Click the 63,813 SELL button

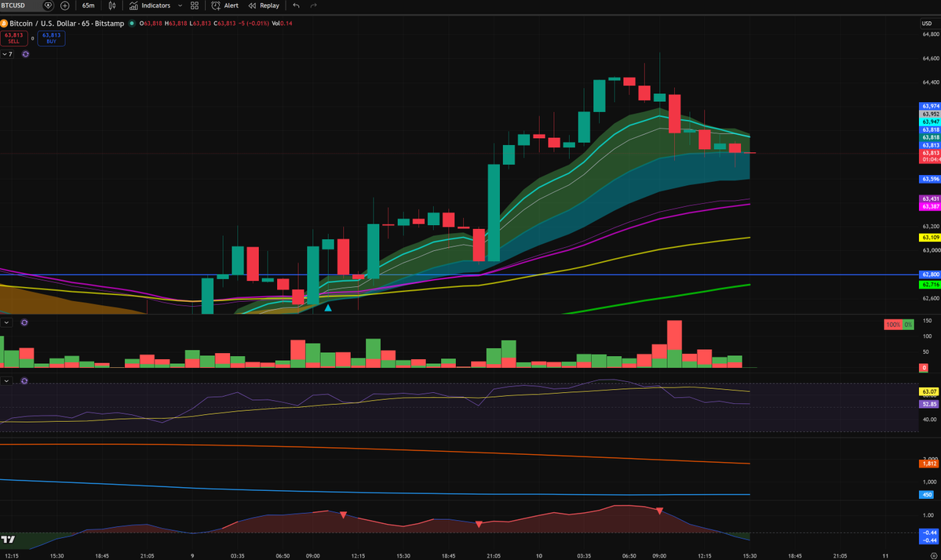click(x=14, y=38)
